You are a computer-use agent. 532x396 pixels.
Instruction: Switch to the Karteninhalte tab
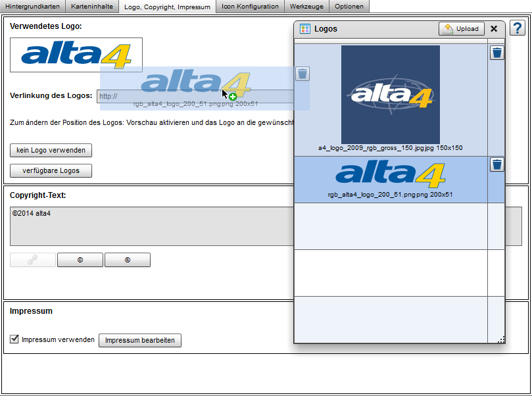(92, 7)
